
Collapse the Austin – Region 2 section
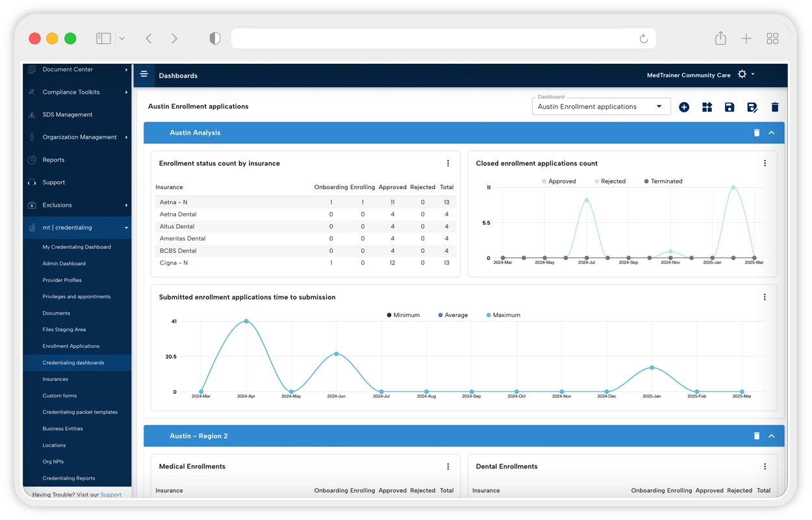(x=772, y=436)
